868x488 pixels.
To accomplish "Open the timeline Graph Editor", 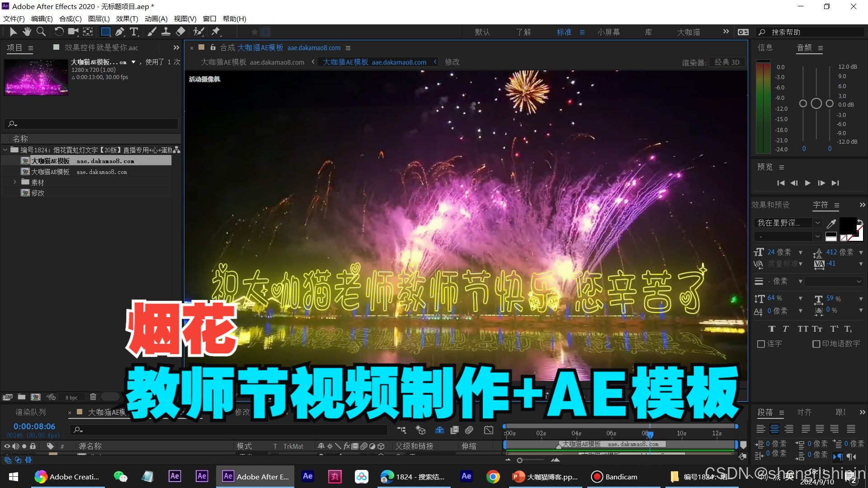I will (x=489, y=430).
